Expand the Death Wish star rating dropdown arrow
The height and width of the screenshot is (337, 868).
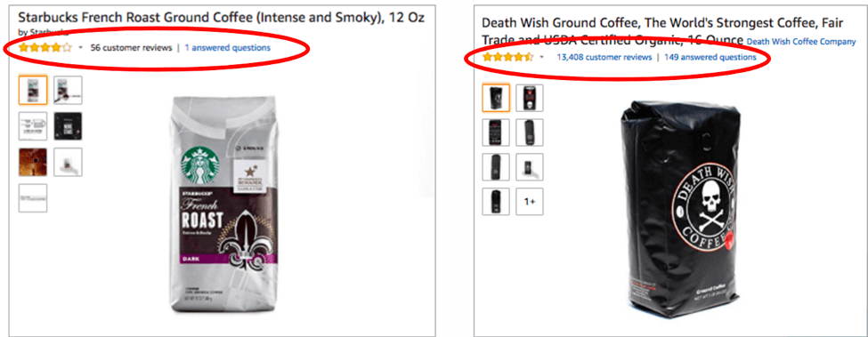[541, 58]
